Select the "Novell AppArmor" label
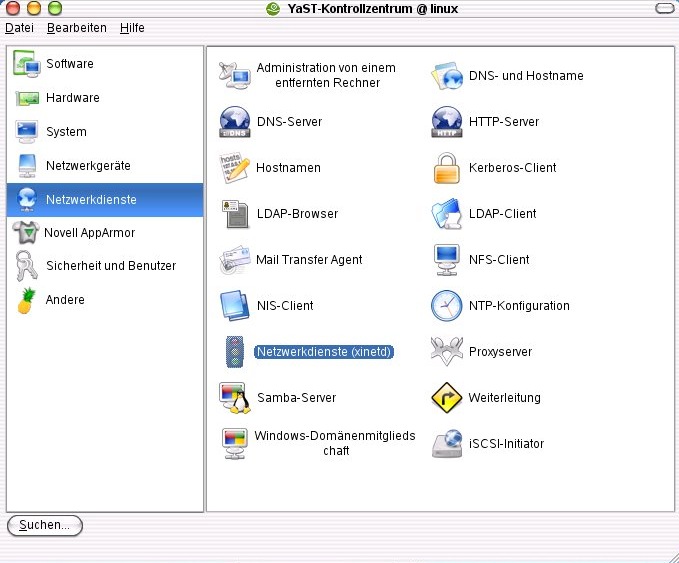This screenshot has width=679, height=563. pyautogui.click(x=90, y=233)
